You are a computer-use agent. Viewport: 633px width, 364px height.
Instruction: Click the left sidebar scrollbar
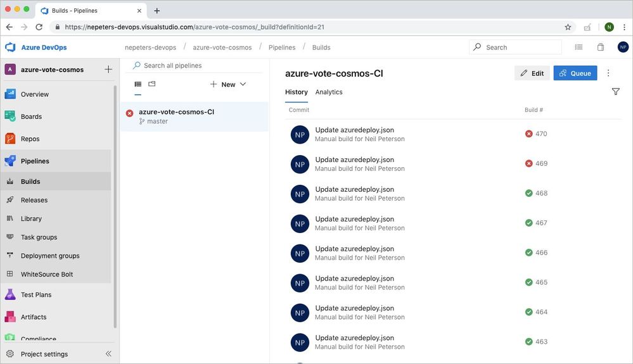click(115, 206)
